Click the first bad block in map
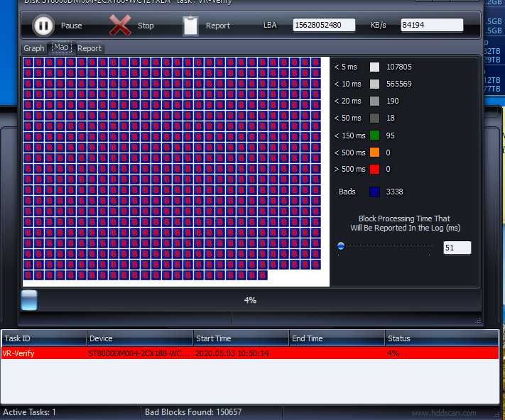 (x=28, y=62)
